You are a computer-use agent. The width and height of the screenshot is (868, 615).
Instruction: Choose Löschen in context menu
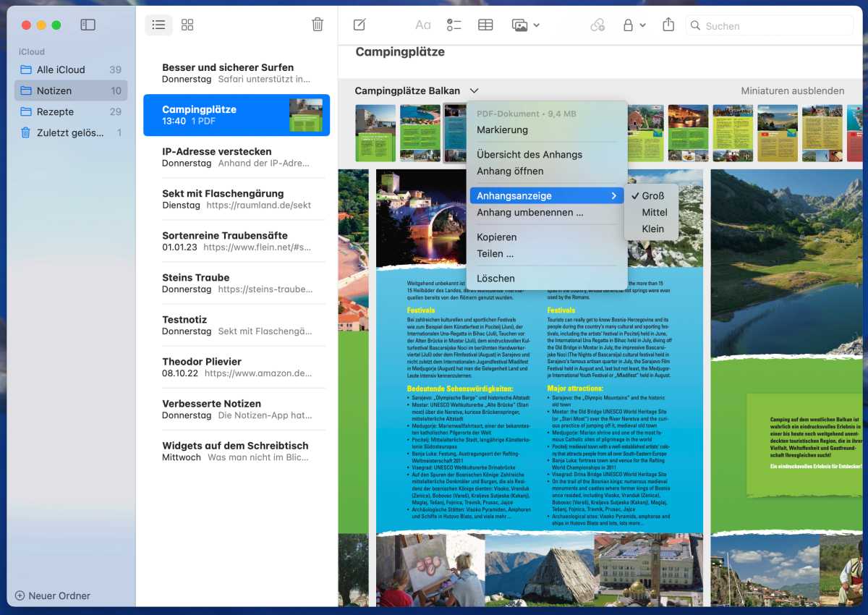click(x=546, y=279)
